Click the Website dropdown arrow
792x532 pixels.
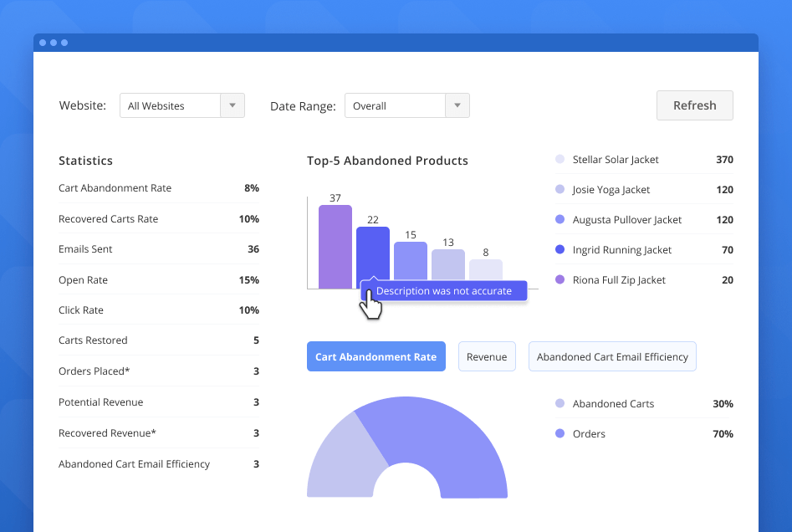[x=232, y=105]
